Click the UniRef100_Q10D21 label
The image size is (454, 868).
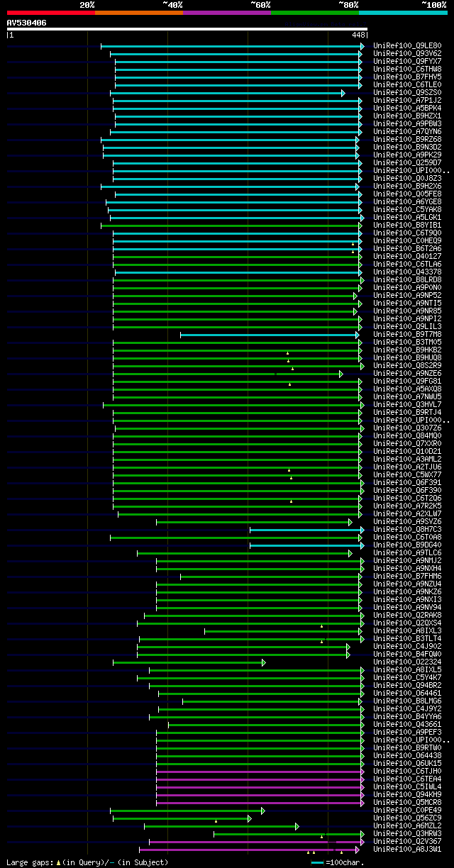[x=407, y=452]
